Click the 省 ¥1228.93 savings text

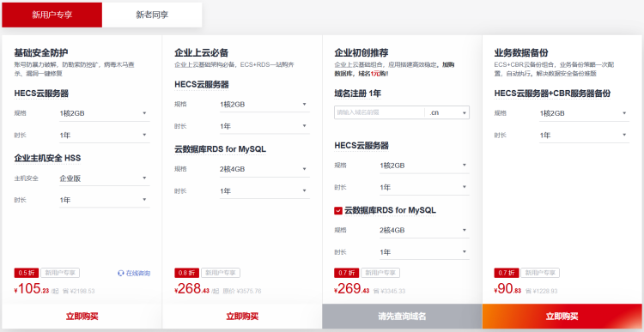pyautogui.click(x=541, y=292)
